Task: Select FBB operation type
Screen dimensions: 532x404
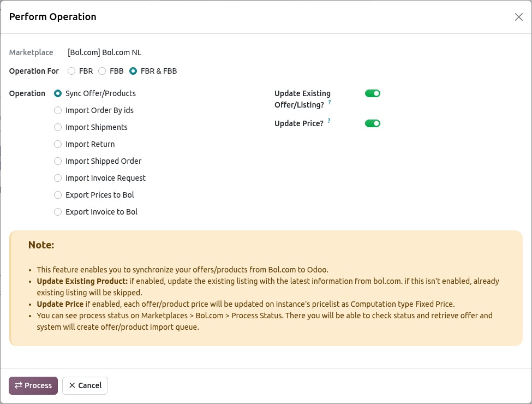Action: [x=102, y=71]
